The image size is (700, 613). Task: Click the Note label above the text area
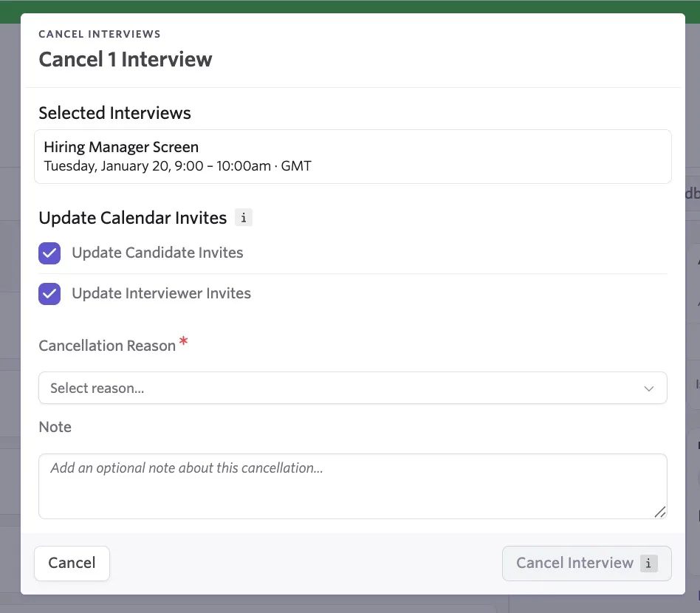pyautogui.click(x=55, y=427)
